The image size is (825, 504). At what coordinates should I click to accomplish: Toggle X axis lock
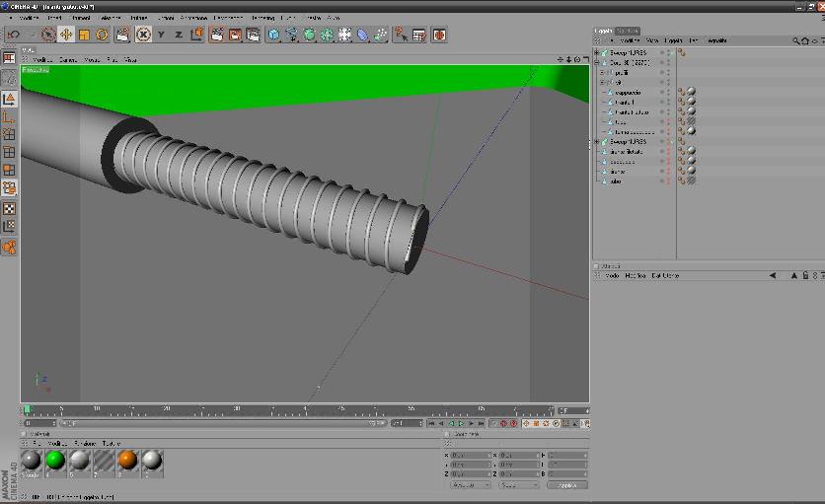point(143,35)
